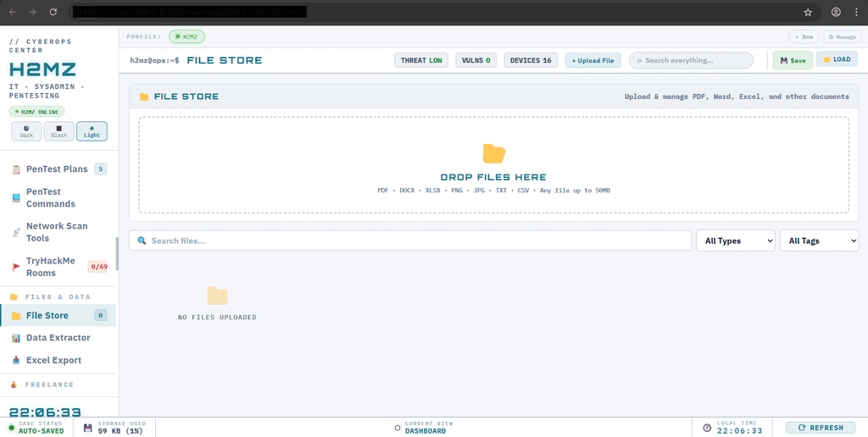Viewport: 868px width, 437px height.
Task: Click the DEVICES 16 indicator
Action: [x=531, y=60]
